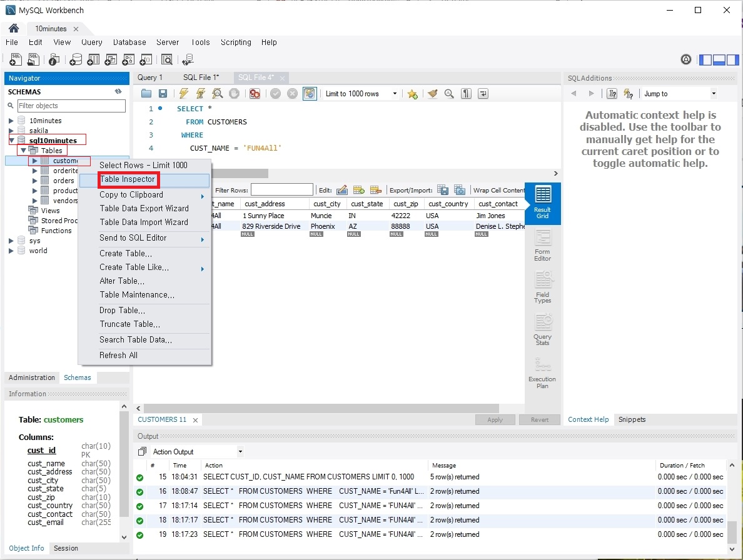Choose Table Inspector from the context menu
This screenshot has height=560, width=743.
pos(144,179)
